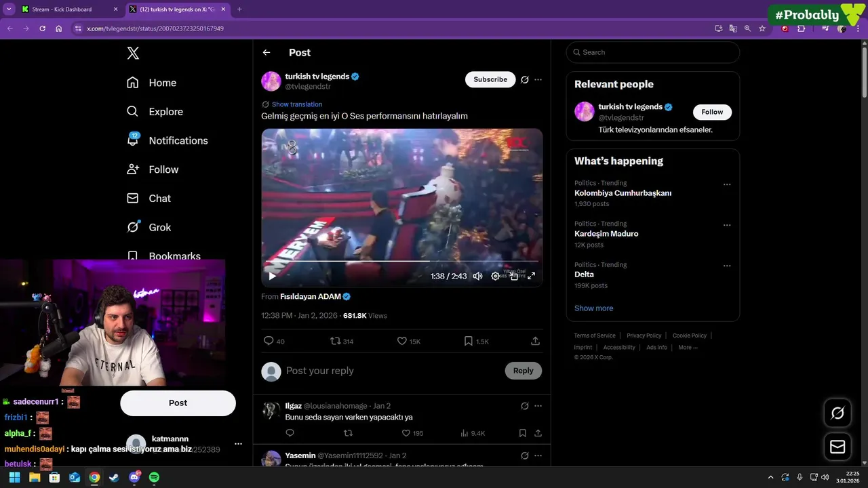Share the main post
868x488 pixels.
pyautogui.click(x=535, y=341)
